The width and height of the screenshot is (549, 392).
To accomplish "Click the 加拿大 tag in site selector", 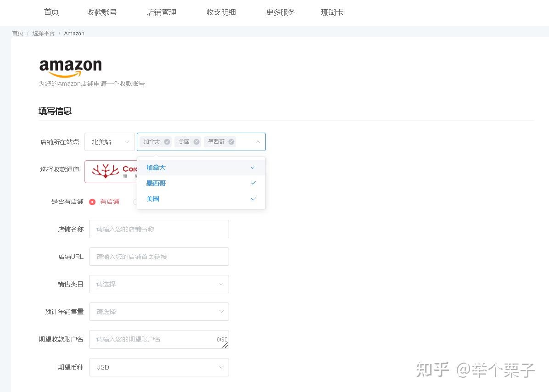I will click(x=156, y=142).
